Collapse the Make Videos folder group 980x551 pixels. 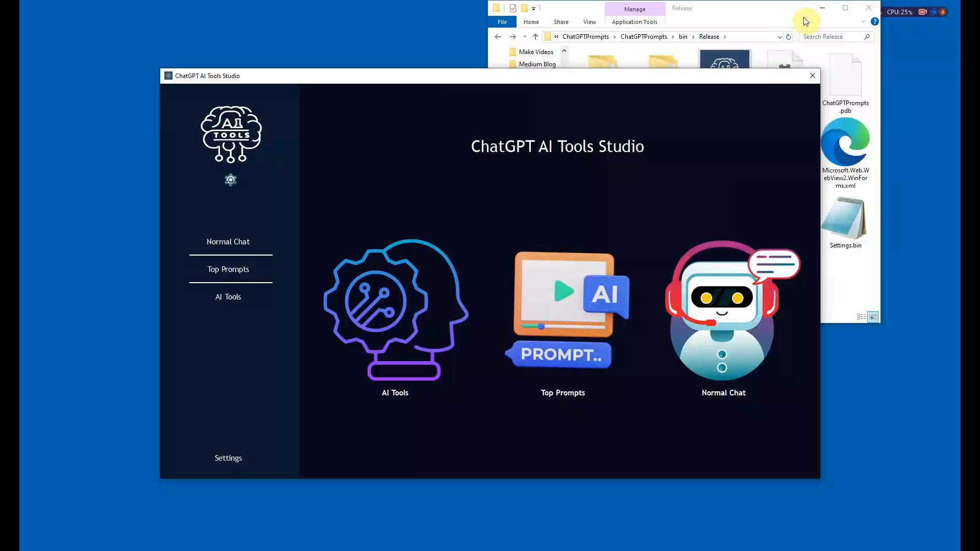565,51
